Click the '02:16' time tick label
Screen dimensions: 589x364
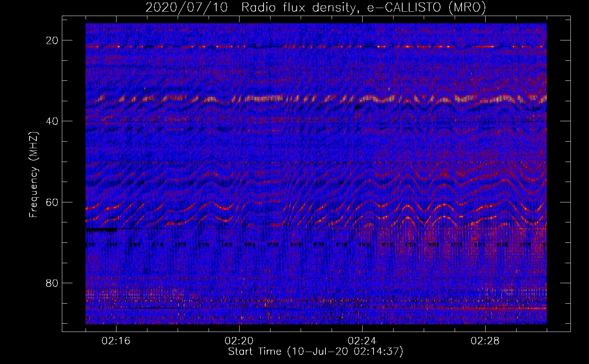(116, 341)
